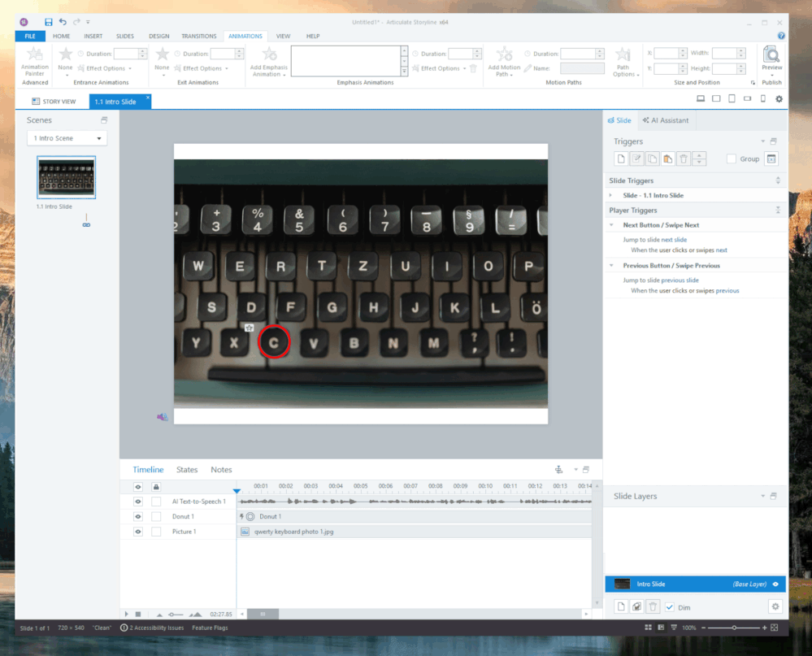Enable the Group checkbox in Triggers
Image resolution: width=812 pixels, height=656 pixels.
[732, 159]
